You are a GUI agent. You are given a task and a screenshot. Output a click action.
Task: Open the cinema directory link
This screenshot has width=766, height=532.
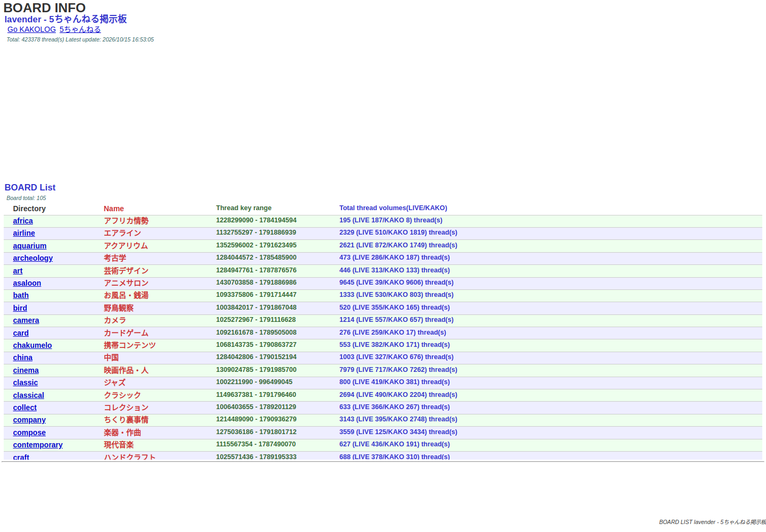pos(26,370)
